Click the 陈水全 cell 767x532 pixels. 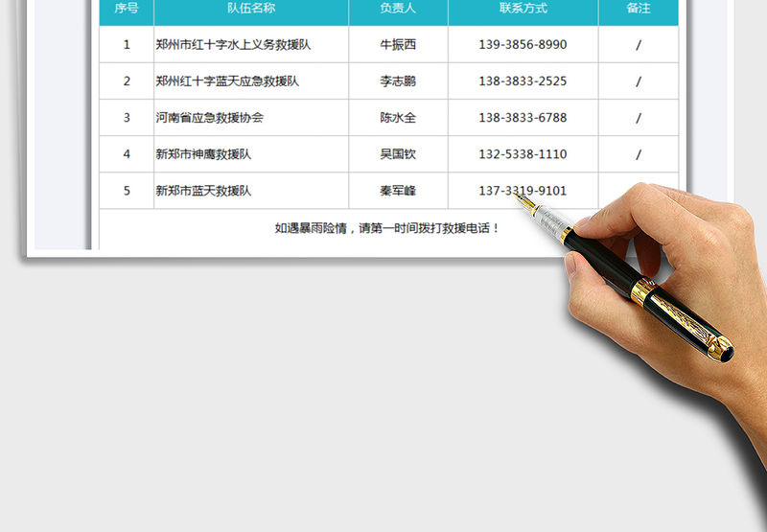click(398, 118)
